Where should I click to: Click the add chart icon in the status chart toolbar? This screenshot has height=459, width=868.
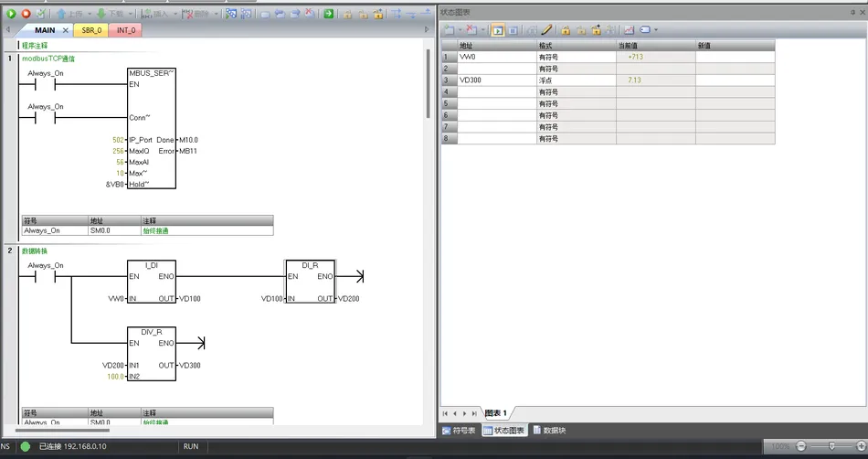(x=450, y=30)
